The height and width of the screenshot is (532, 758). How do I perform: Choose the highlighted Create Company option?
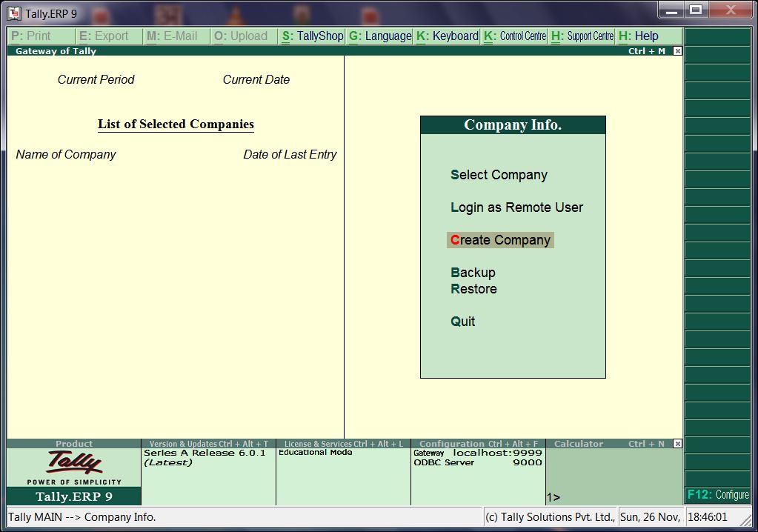coord(500,240)
